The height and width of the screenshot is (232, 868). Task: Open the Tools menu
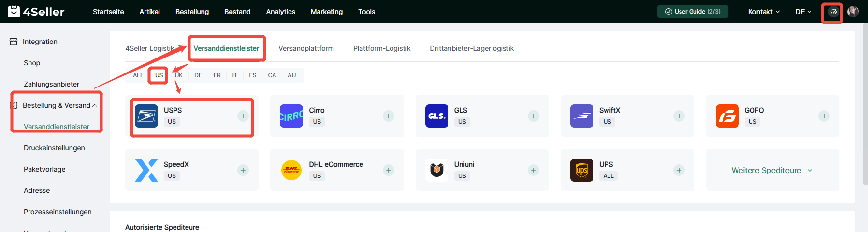click(x=367, y=12)
